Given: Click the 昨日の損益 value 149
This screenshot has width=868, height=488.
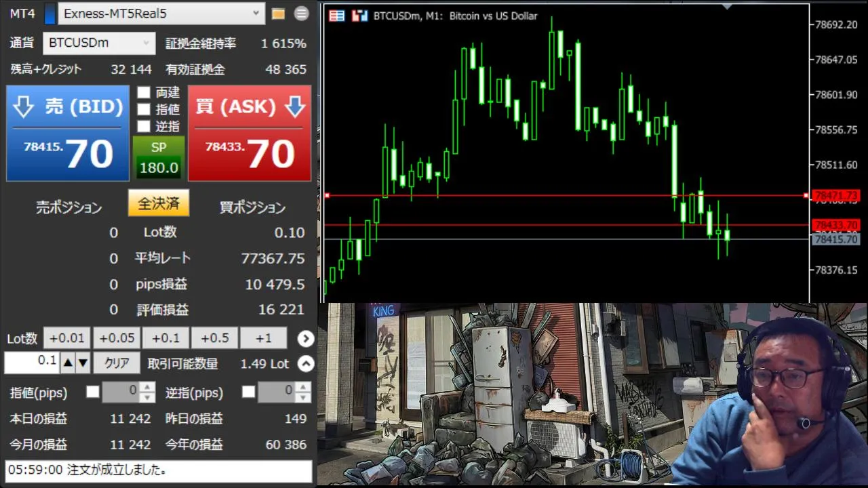Looking at the screenshot, I should pos(295,419).
